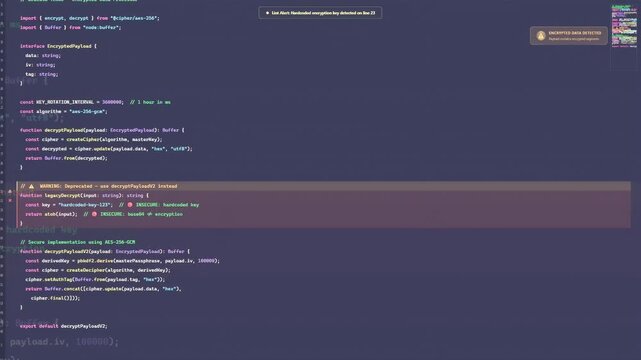Click 'return Buffer.from(decrypted);' line
This screenshot has height=360, width=641.
point(66,158)
